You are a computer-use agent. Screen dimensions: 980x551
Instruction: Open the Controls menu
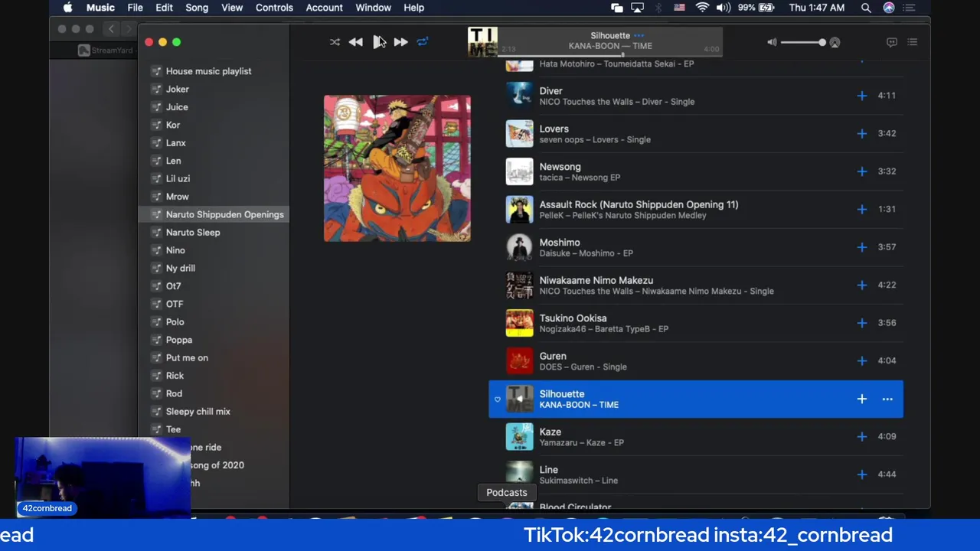point(274,8)
